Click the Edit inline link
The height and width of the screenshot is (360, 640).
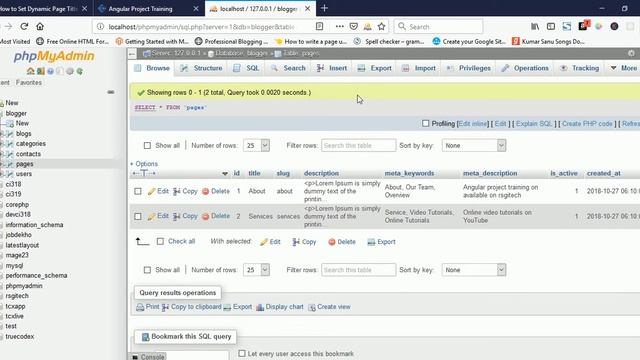click(x=473, y=124)
